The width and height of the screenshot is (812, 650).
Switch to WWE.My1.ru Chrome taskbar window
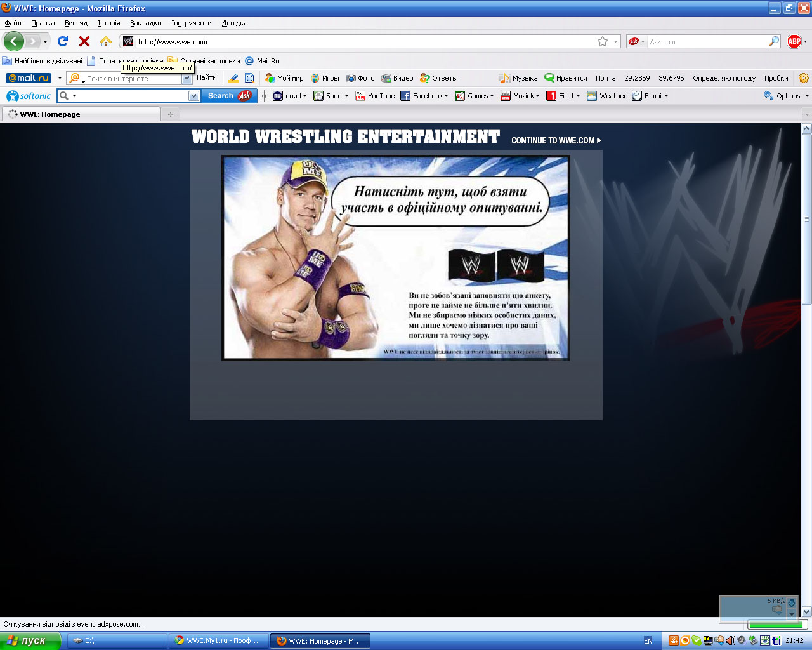point(219,641)
